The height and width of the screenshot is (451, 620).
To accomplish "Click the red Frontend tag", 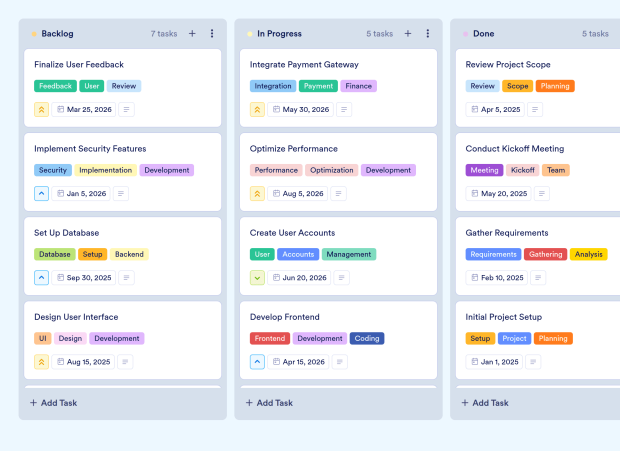I will point(270,339).
